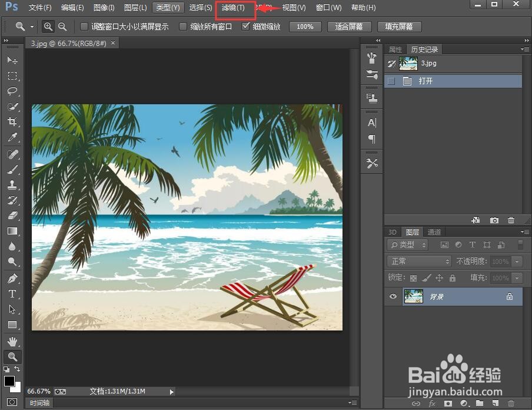Image resolution: width=532 pixels, height=410 pixels.
Task: Enable resize windows to fit checkbox
Action: pos(84,27)
